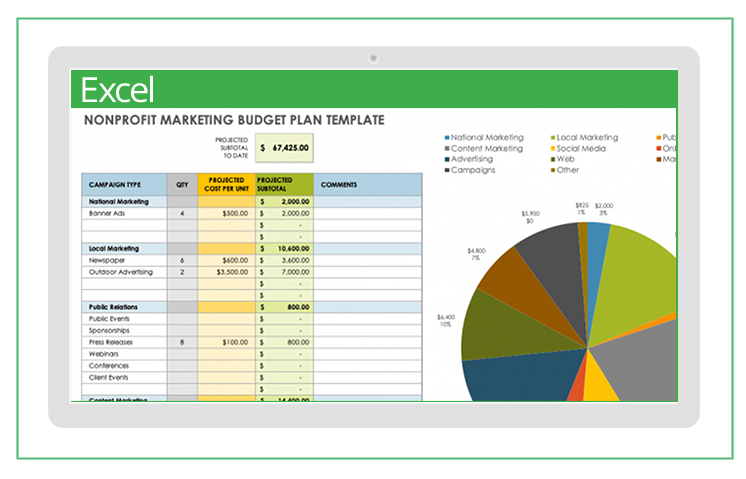
Task: Click the Excel logo in the green banner
Action: click(117, 90)
